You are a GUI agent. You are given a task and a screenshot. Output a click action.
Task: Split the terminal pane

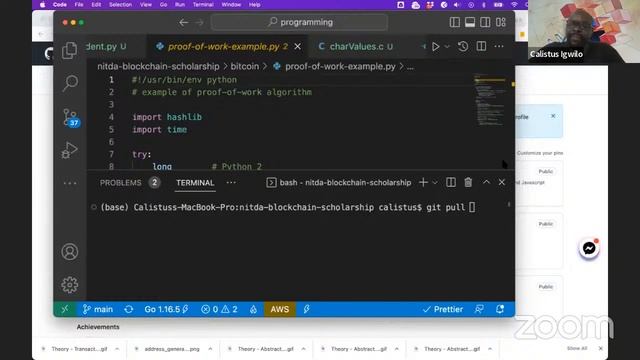[x=451, y=182]
